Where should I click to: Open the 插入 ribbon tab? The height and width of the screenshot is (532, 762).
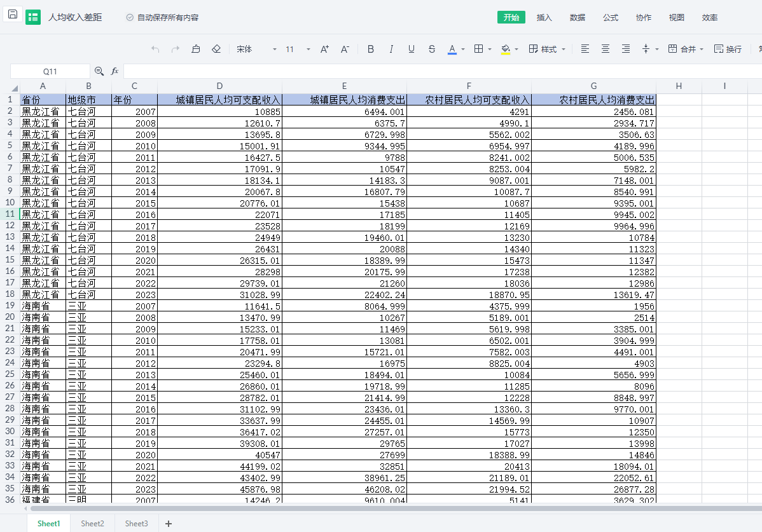click(544, 17)
